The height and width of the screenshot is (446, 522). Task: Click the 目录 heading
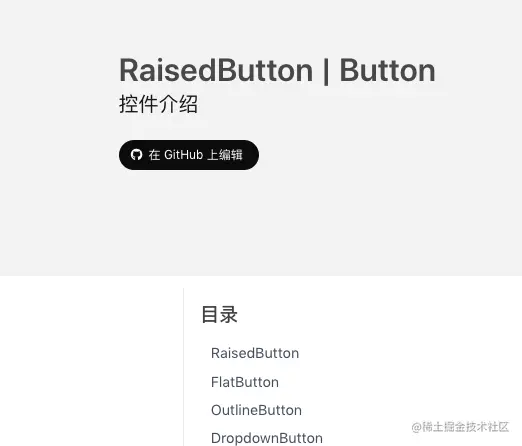219,314
